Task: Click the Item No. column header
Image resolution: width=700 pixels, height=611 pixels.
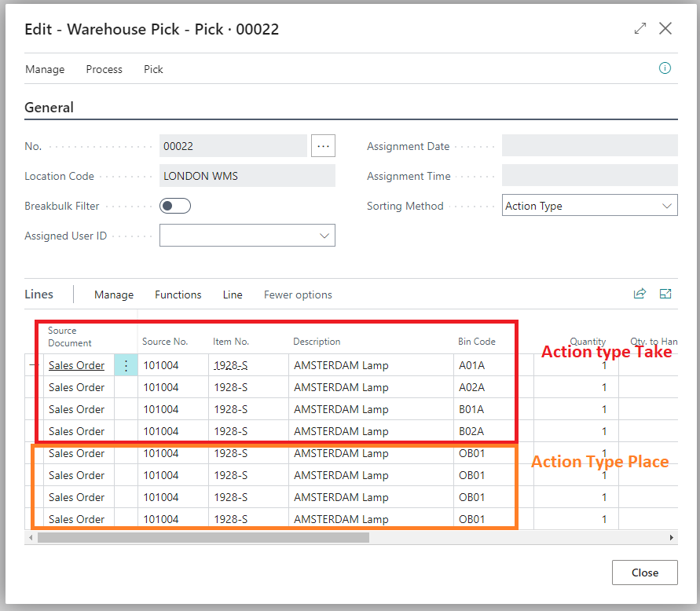Action: [x=231, y=342]
